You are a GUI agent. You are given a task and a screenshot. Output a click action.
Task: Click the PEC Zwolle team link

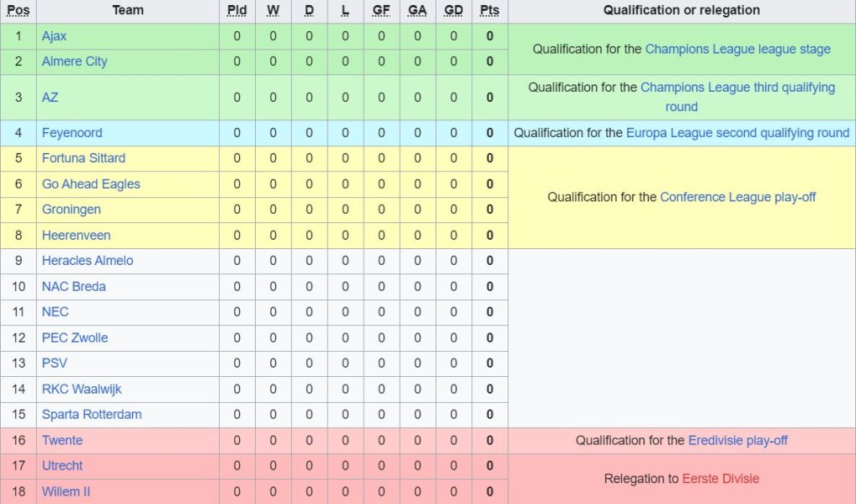tap(75, 338)
